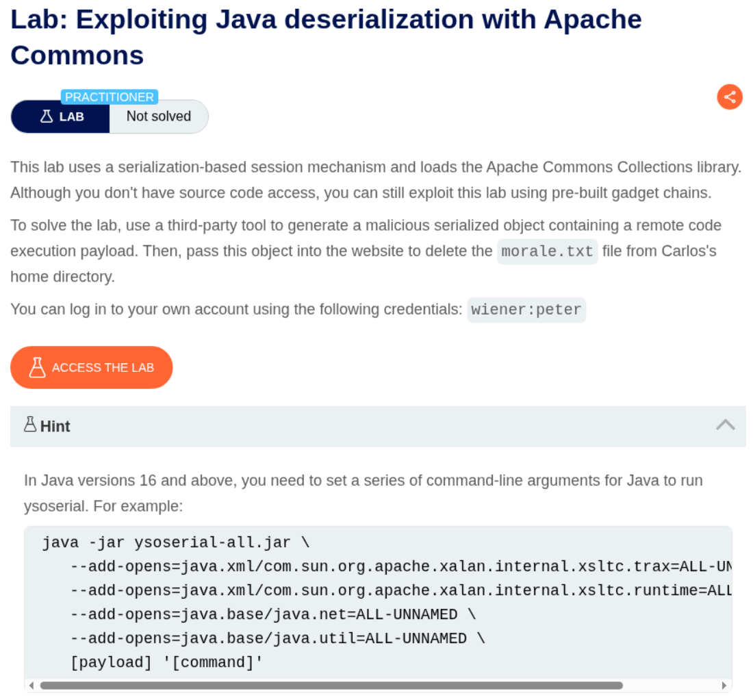This screenshot has height=700, width=753.
Task: Open the lab via ACCESS THE LAB text
Action: (x=103, y=368)
